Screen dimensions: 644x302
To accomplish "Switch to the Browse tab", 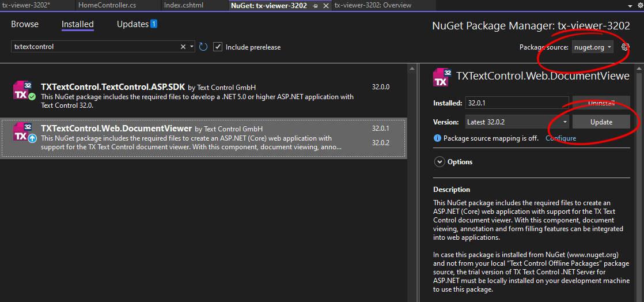I will (25, 24).
